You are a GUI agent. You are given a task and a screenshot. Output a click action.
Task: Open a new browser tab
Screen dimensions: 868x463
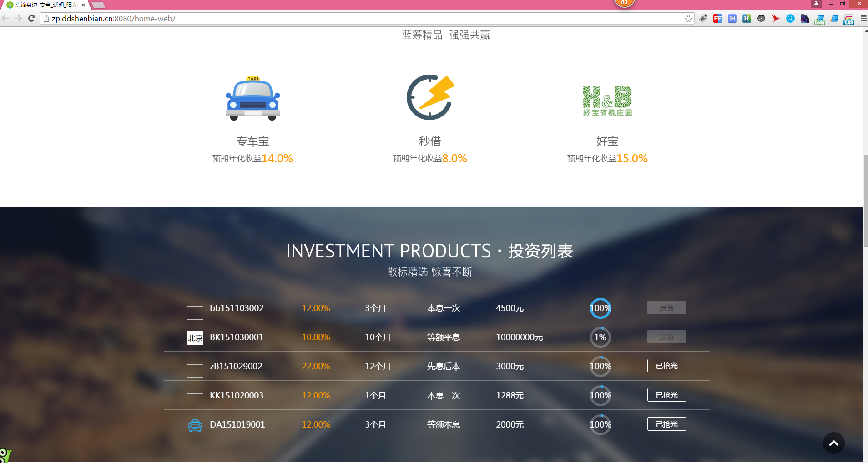pos(98,5)
